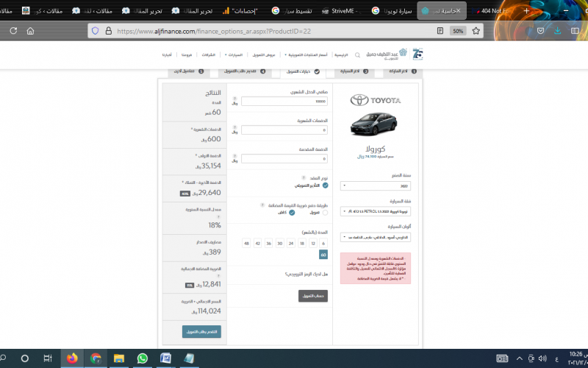Viewport: 588px width, 368px height.
Task: Expand the السيارات menu dropdown
Action: 234,54
